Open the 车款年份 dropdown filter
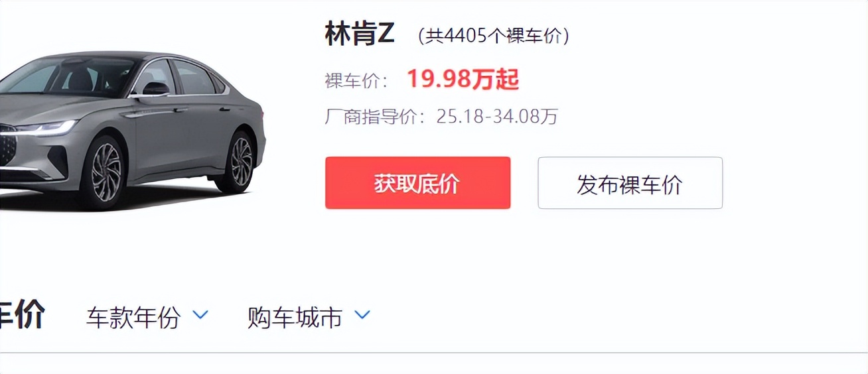The image size is (868, 374). pyautogui.click(x=147, y=317)
